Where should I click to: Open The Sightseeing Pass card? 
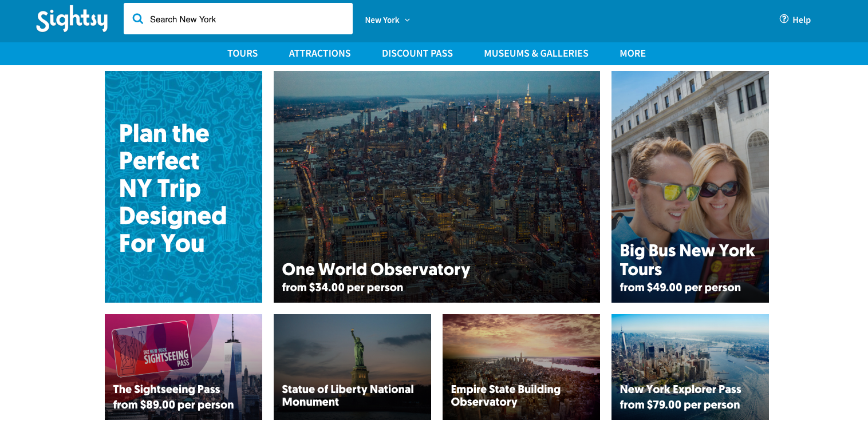(x=183, y=367)
